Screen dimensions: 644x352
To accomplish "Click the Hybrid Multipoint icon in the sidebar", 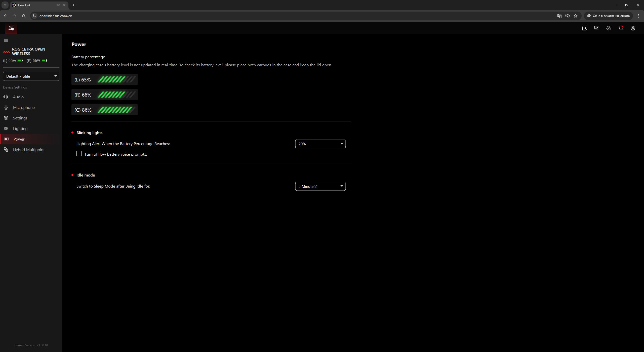I will coord(6,150).
